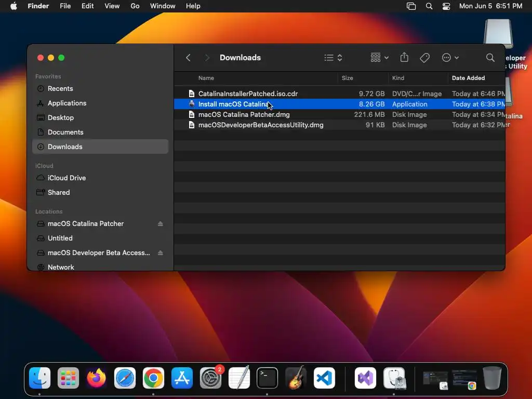Open the Window menu
Viewport: 532px width, 399px height.
(163, 6)
